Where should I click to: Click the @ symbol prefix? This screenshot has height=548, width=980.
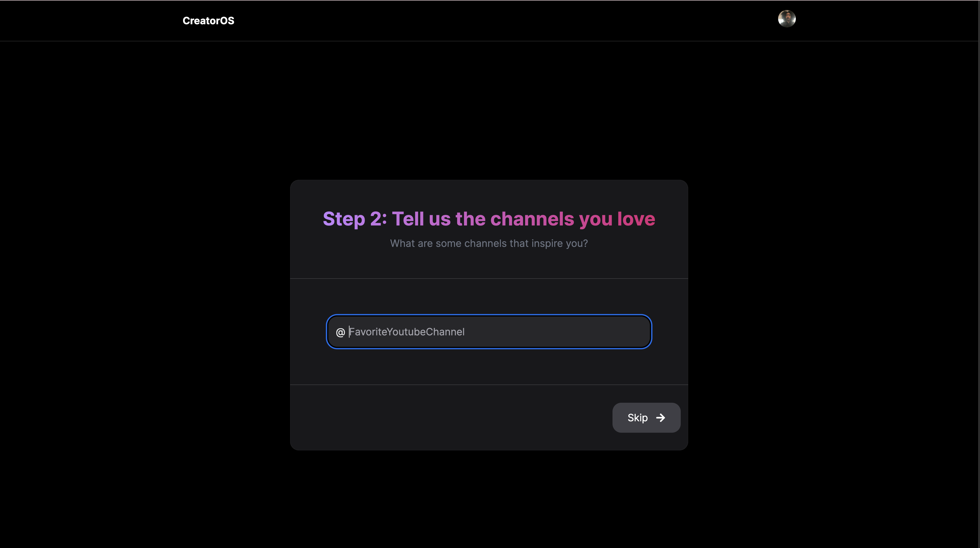340,332
